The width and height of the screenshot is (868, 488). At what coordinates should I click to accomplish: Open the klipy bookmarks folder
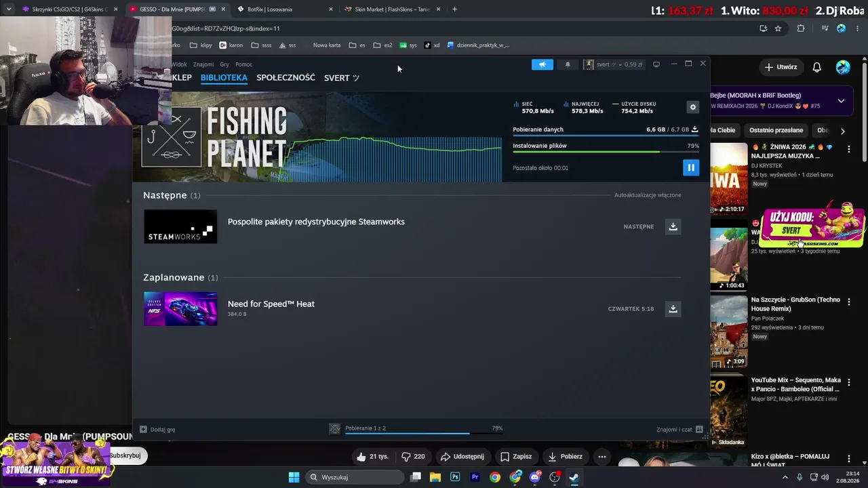coord(201,45)
